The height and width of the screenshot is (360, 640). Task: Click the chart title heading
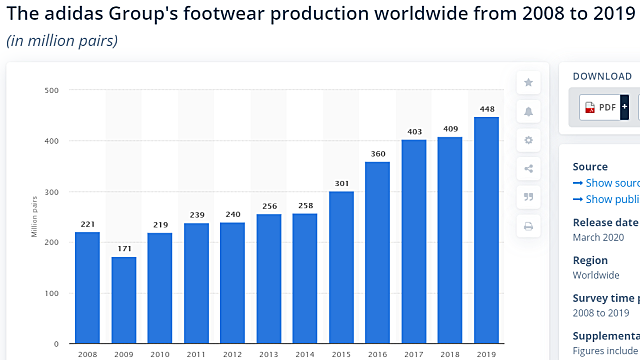pyautogui.click(x=321, y=14)
